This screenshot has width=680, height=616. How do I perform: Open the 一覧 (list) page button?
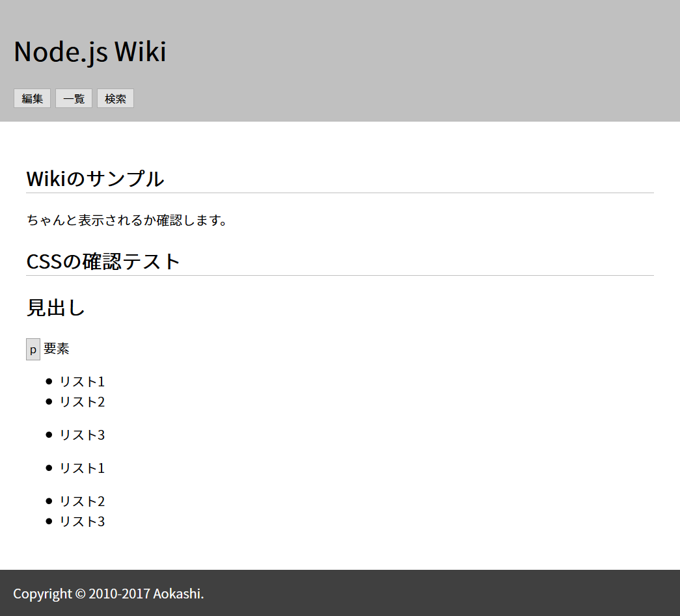[x=74, y=98]
